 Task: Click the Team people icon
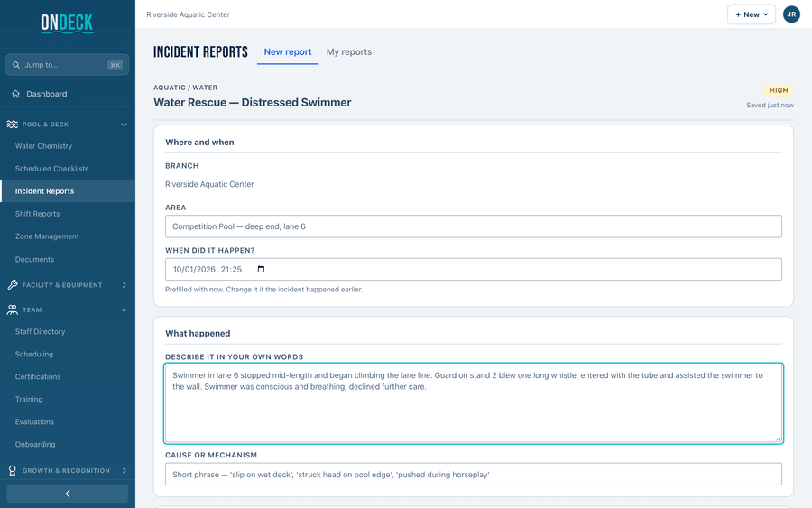pos(13,309)
